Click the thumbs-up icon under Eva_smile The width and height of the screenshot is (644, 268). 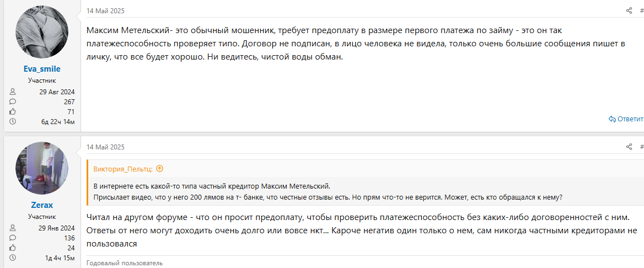(x=13, y=111)
